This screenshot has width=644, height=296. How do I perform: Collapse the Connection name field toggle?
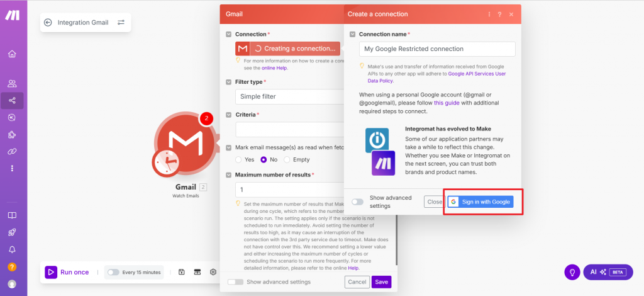point(352,34)
